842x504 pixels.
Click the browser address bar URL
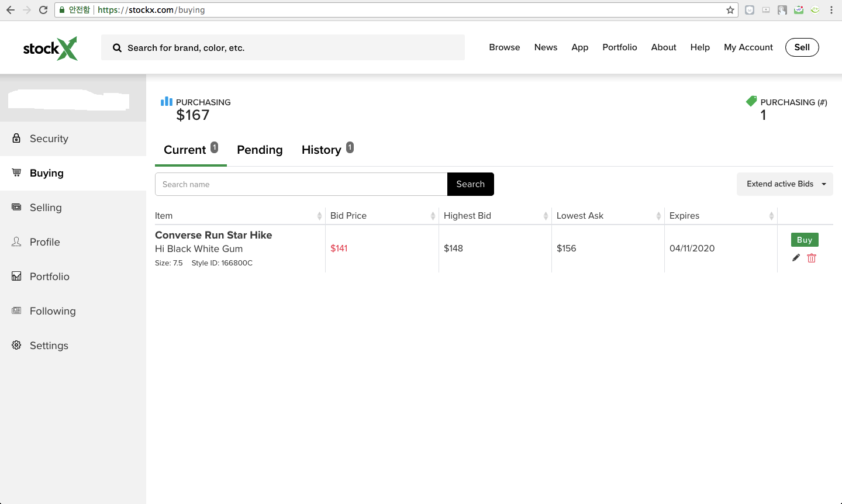point(151,10)
